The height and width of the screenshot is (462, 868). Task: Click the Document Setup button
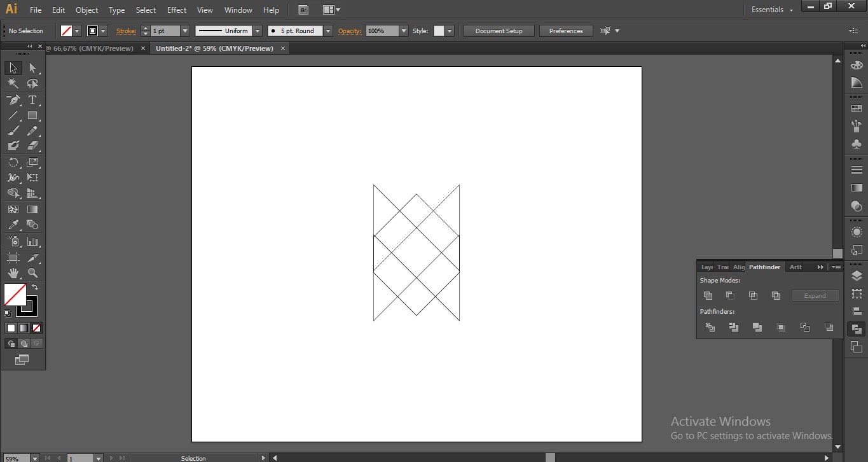[499, 31]
